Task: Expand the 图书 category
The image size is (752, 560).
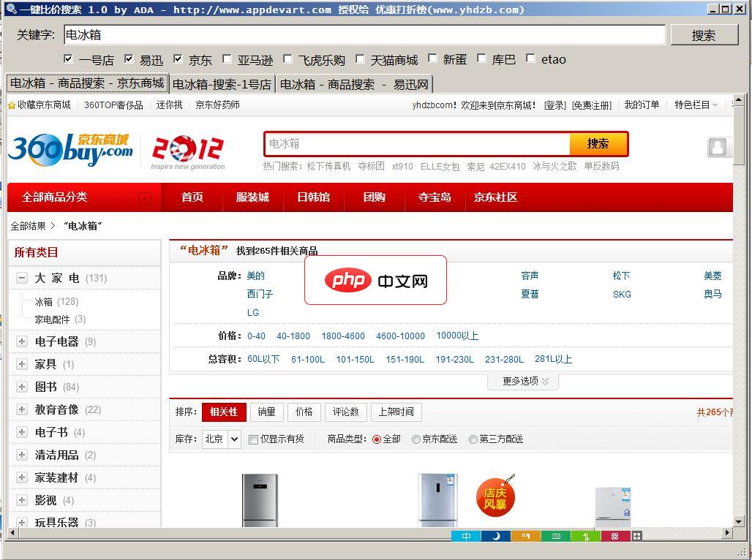Action: click(x=22, y=387)
